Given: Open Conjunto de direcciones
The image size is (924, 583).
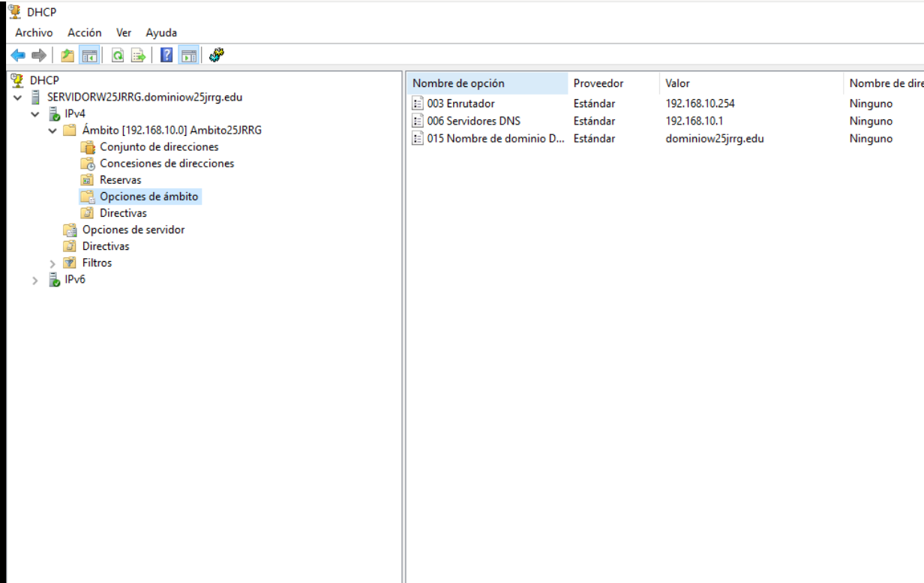Looking at the screenshot, I should pyautogui.click(x=159, y=147).
